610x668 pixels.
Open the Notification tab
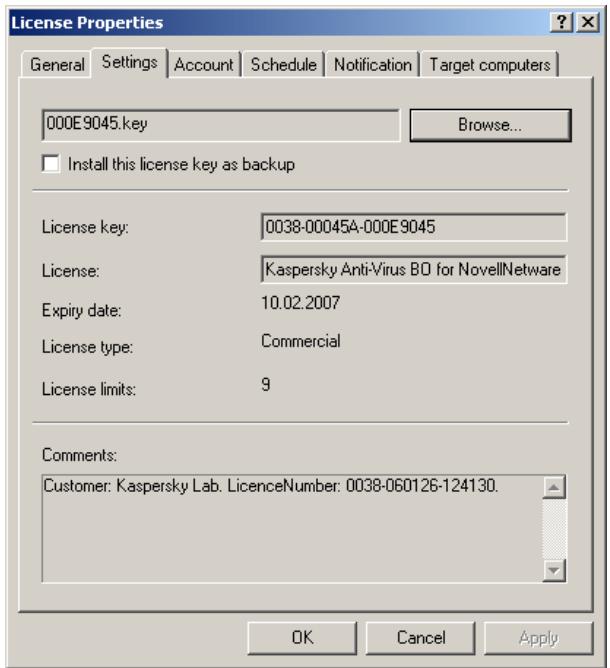[x=373, y=65]
